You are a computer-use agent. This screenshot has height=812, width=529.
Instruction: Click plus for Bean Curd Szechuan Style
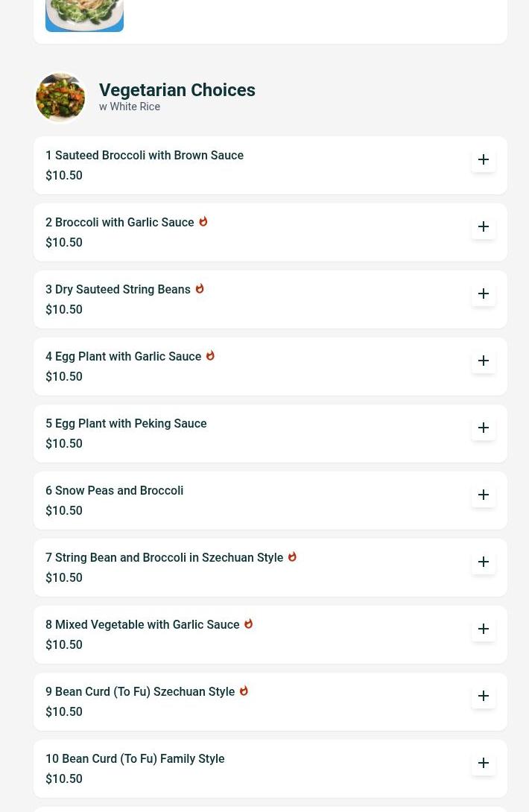[483, 696]
